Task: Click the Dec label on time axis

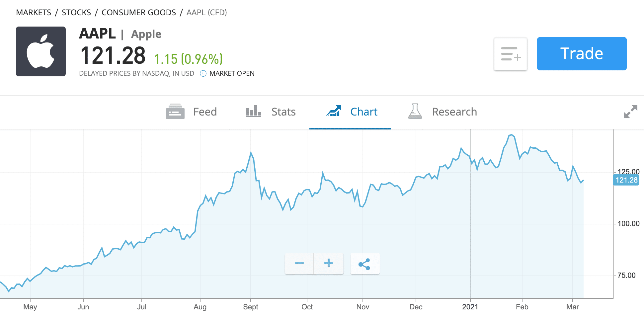Action: 416,307
